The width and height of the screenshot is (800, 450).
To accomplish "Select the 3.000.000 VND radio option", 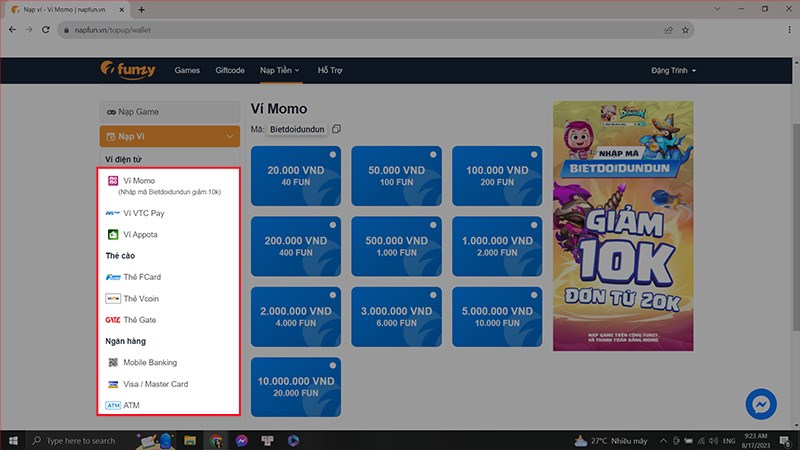I will [x=433, y=295].
